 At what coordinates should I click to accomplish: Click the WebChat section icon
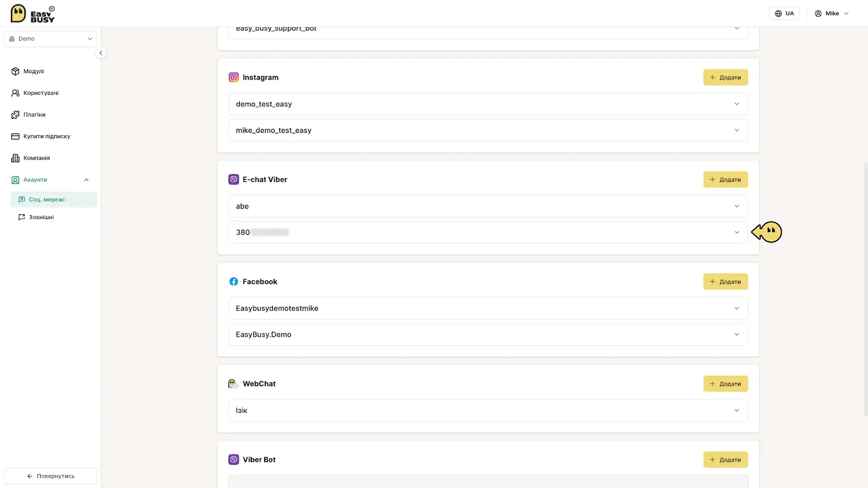click(233, 384)
